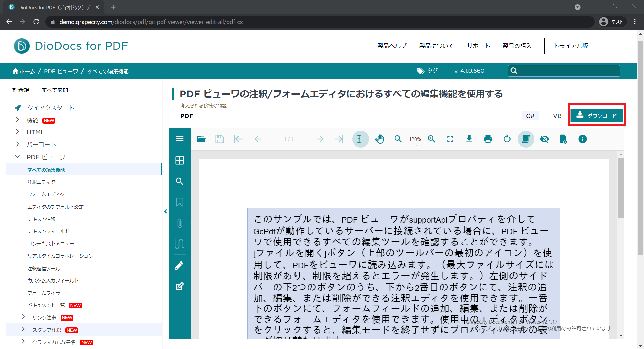The image size is (644, 349).
Task: Reload the page in browser
Action: pyautogui.click(x=36, y=22)
